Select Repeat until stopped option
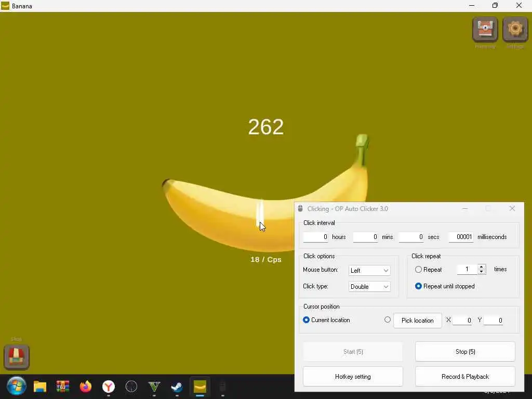This screenshot has width=532, height=399. [x=418, y=286]
